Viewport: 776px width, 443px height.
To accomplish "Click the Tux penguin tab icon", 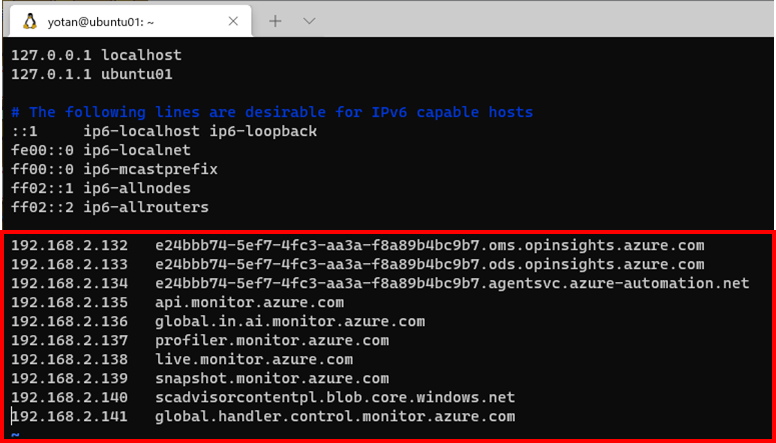I will pos(30,21).
